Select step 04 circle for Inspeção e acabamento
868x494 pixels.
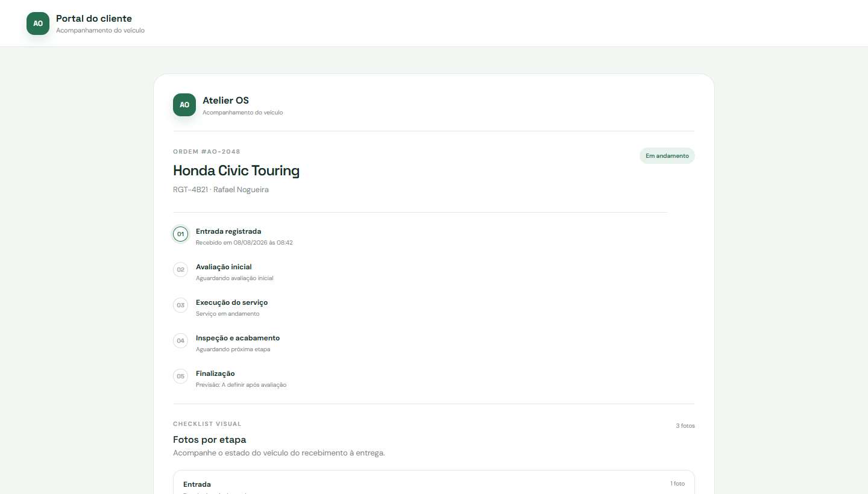coord(181,340)
